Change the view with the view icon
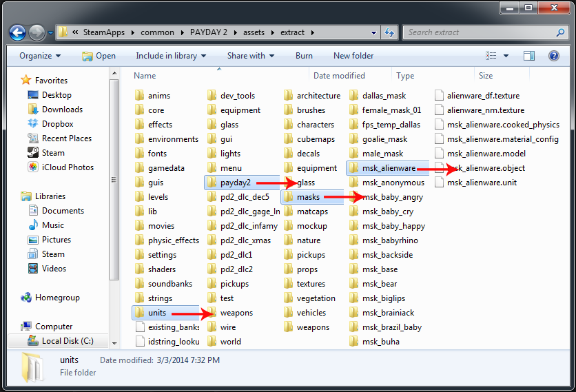 491,56
